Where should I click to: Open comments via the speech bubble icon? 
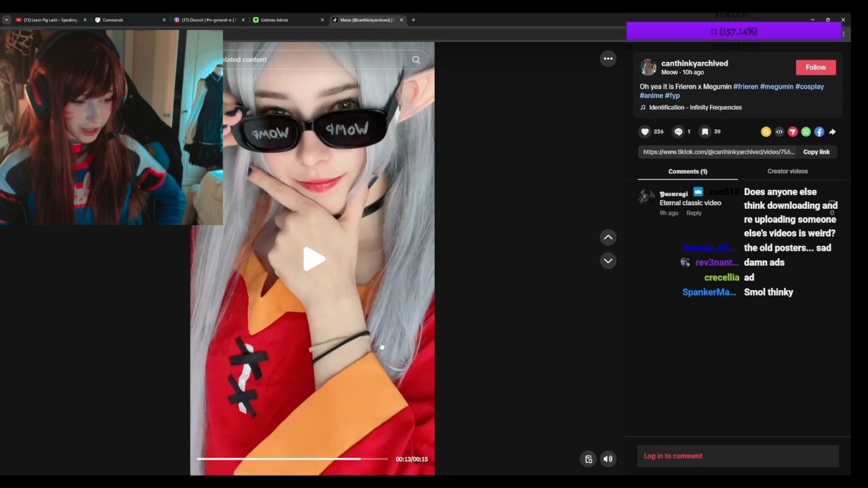(677, 131)
